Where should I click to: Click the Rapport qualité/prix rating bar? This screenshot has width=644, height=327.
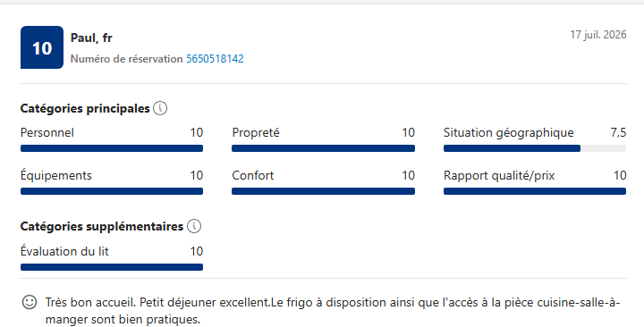(535, 191)
